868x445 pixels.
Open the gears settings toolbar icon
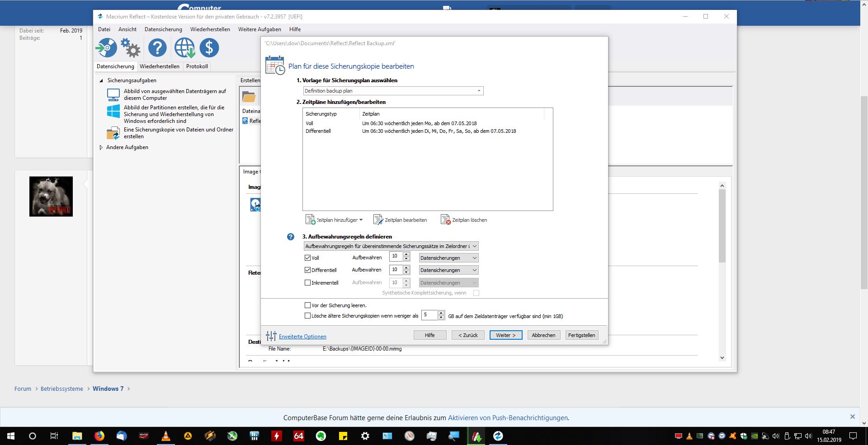(131, 47)
